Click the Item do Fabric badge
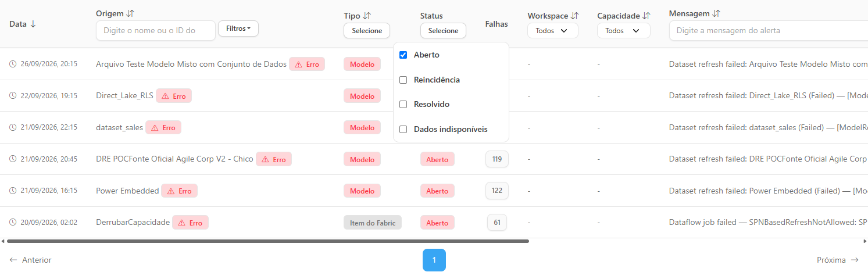 tap(373, 223)
